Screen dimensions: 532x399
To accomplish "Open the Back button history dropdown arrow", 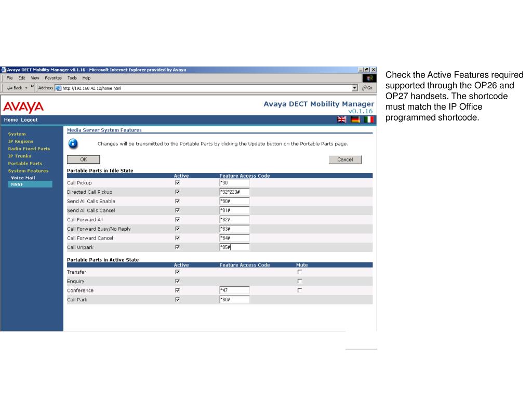I will pyautogui.click(x=26, y=88).
